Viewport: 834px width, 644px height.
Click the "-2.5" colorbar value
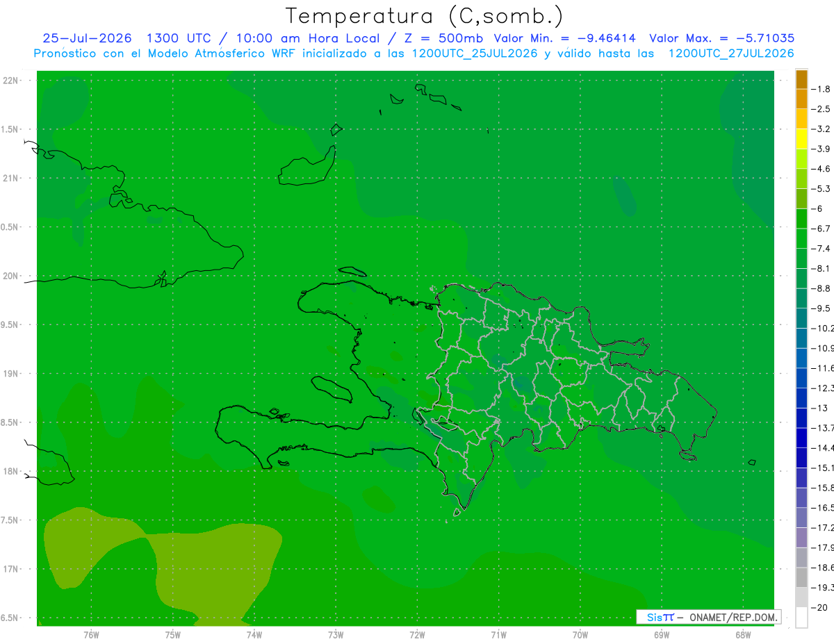(821, 109)
